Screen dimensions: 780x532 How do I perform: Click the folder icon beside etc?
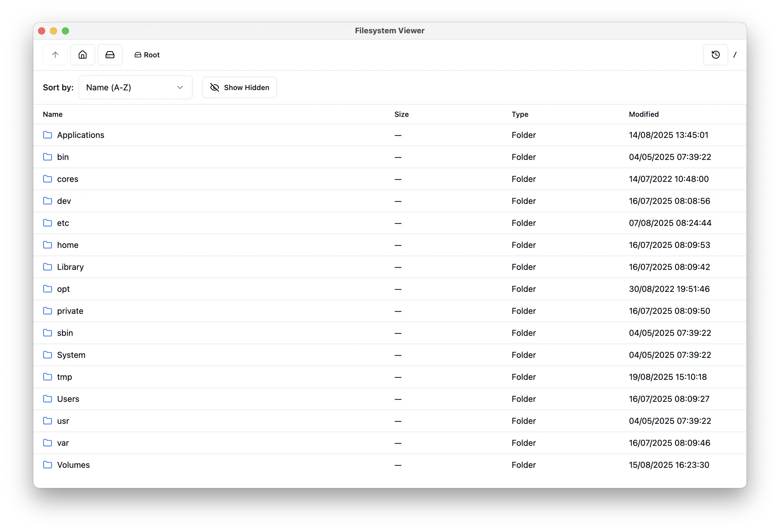coord(48,223)
